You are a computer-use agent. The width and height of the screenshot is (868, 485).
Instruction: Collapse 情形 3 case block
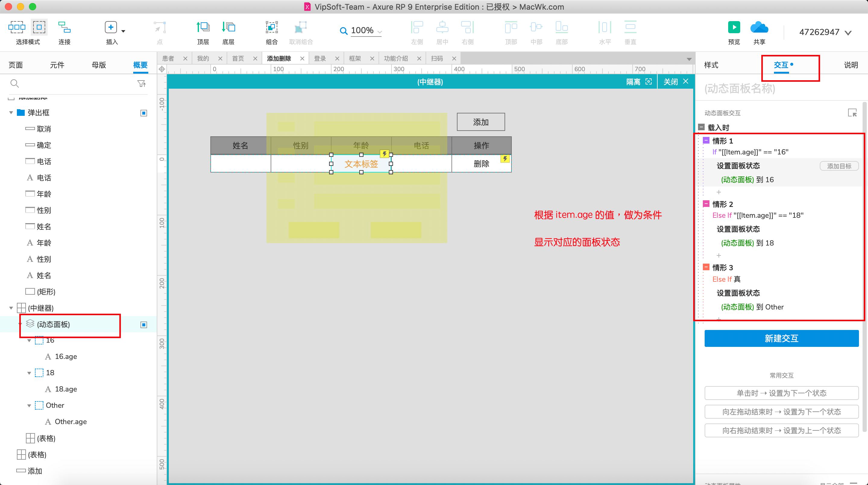(706, 267)
